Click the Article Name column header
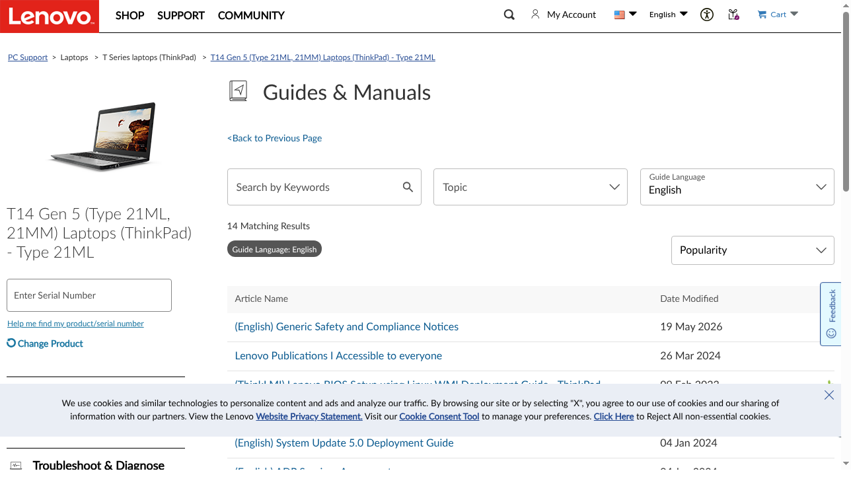The height and width of the screenshot is (504, 851). [262, 299]
